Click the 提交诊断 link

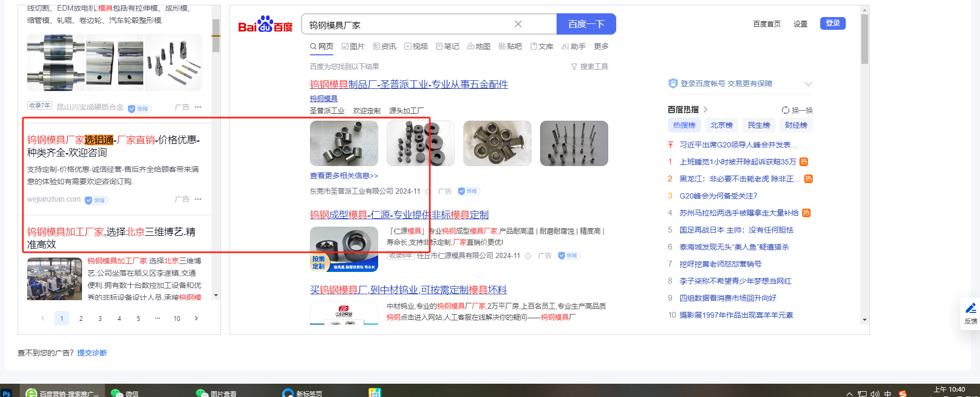point(92,353)
